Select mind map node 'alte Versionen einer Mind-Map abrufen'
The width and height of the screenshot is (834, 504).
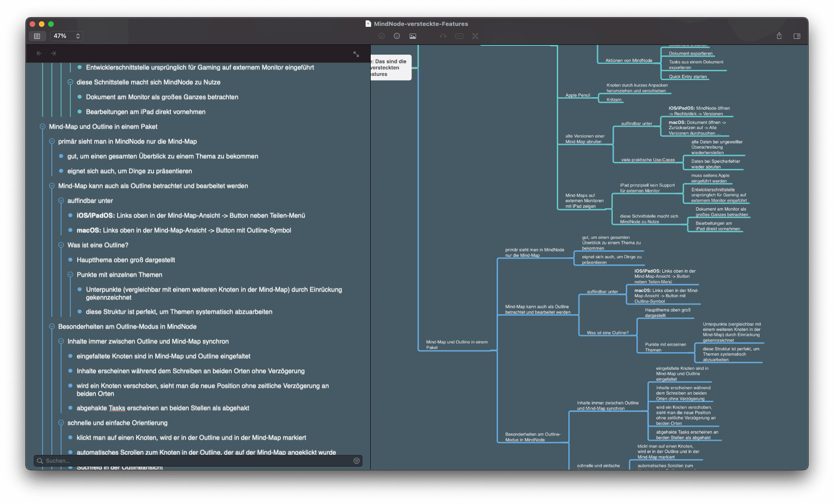pos(585,139)
